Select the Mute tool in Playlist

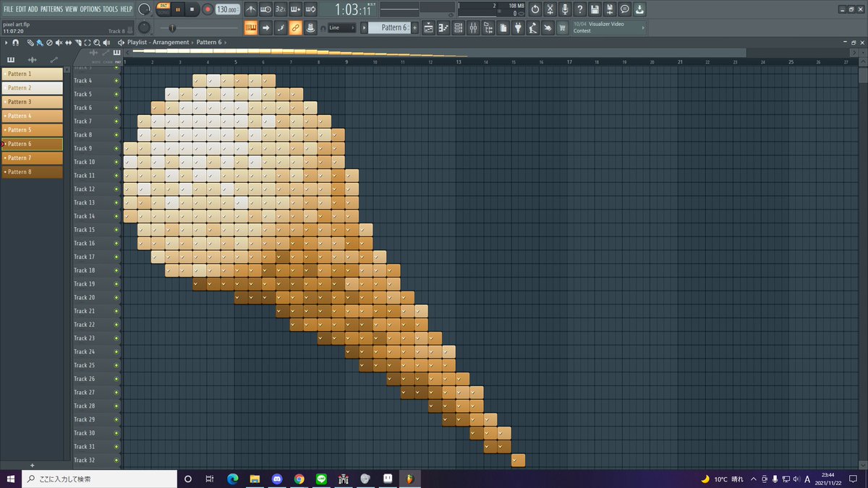[59, 43]
